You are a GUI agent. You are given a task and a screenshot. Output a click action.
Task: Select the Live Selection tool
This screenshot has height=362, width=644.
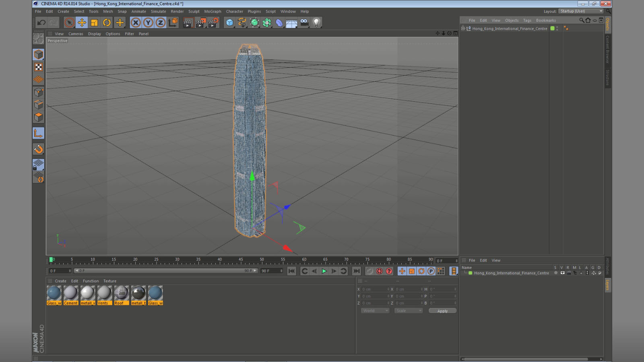[69, 23]
